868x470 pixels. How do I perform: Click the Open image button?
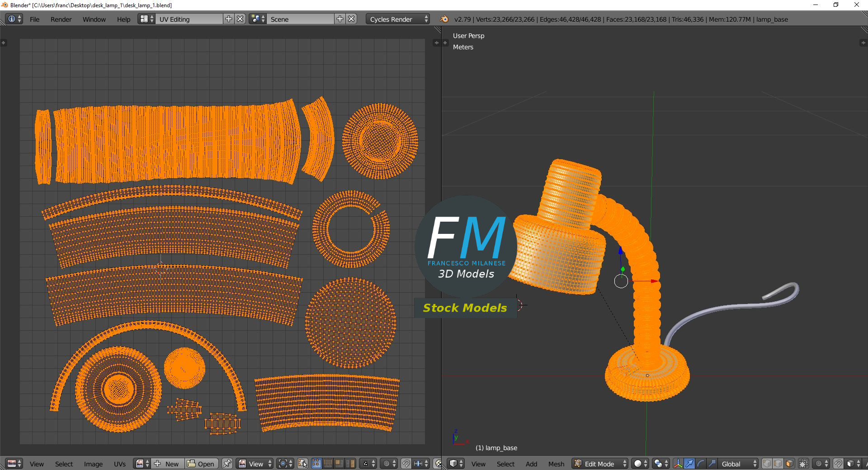tap(202, 464)
